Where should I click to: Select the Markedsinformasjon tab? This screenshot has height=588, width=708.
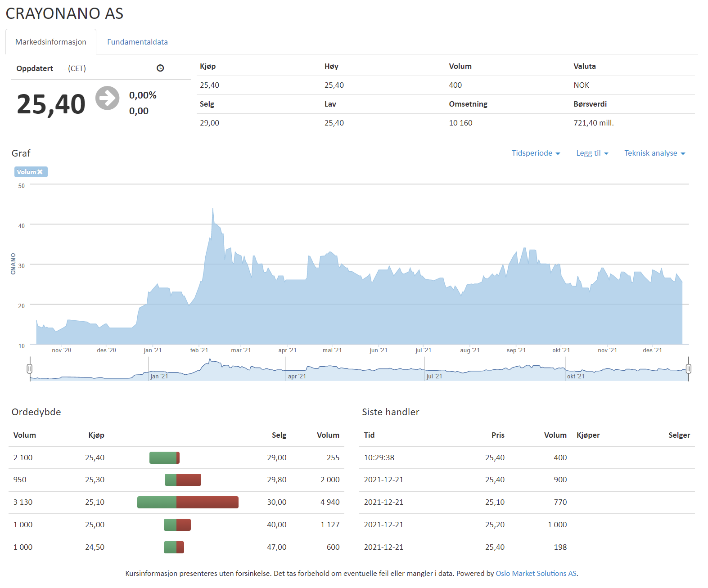point(51,42)
